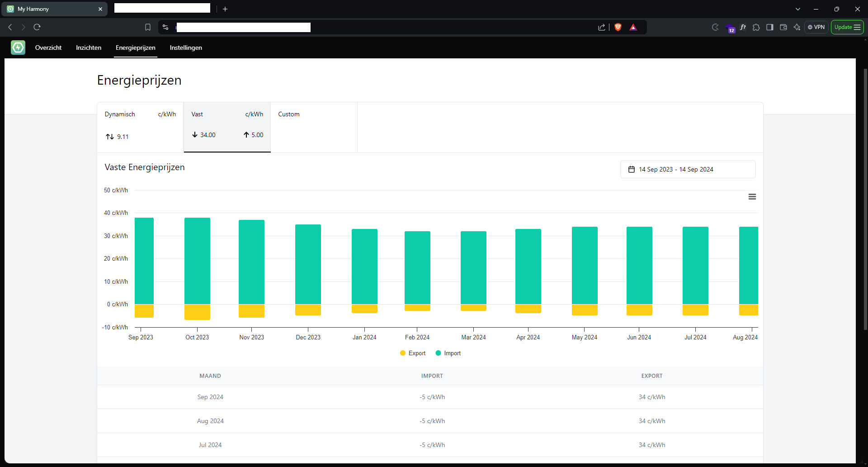
Task: Click the MAAND column header
Action: pos(210,376)
